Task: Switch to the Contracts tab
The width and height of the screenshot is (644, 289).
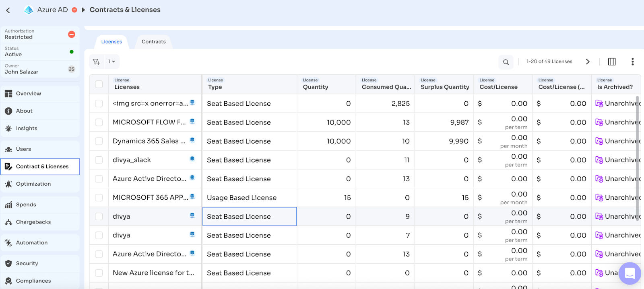Action: click(x=154, y=42)
